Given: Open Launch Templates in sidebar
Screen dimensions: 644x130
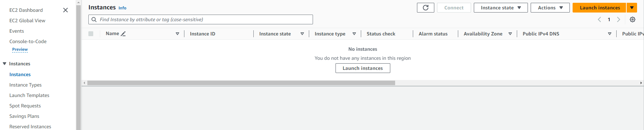Looking at the screenshot, I should [x=29, y=95].
